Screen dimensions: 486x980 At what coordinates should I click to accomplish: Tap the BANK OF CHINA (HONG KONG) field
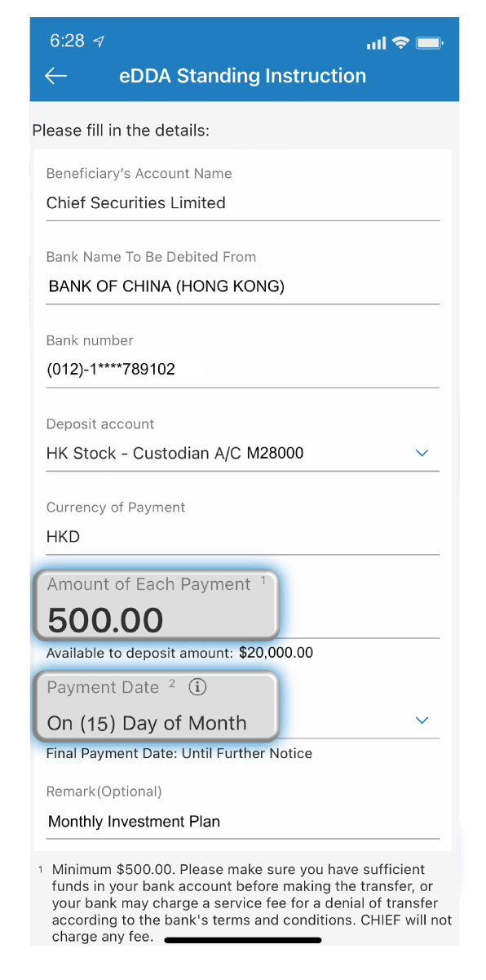point(166,286)
